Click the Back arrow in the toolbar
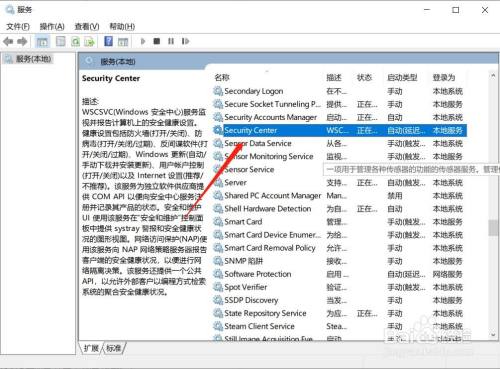This screenshot has height=369, width=500. click(8, 42)
